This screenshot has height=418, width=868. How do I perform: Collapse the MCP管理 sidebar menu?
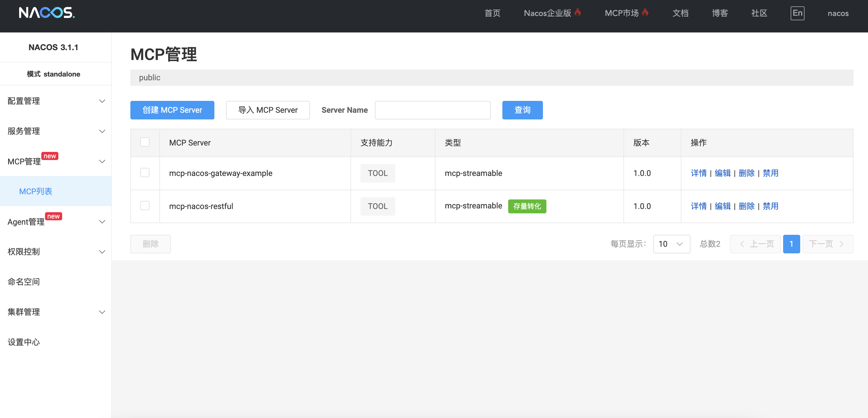pos(56,161)
